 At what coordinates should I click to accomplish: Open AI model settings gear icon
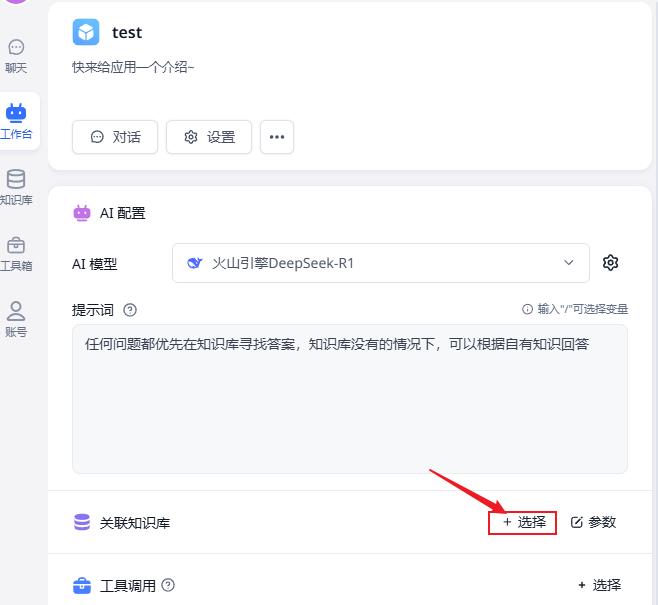tap(610, 263)
